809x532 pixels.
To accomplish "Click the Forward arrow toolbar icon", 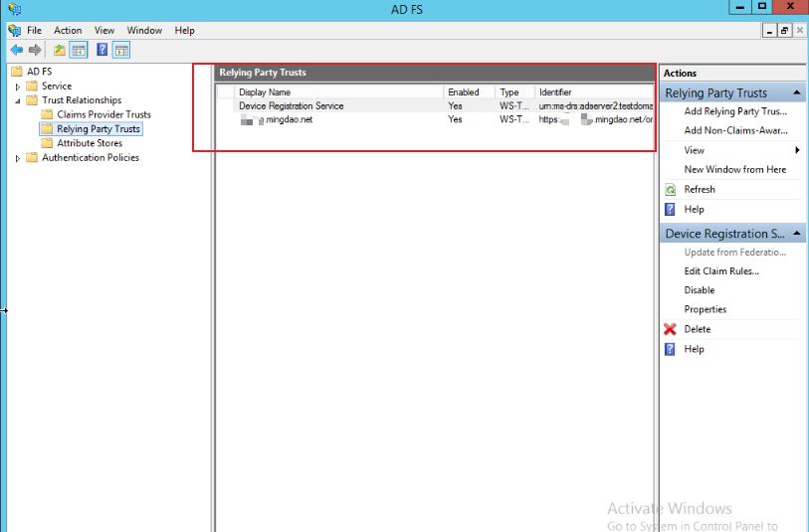I will tap(35, 50).
